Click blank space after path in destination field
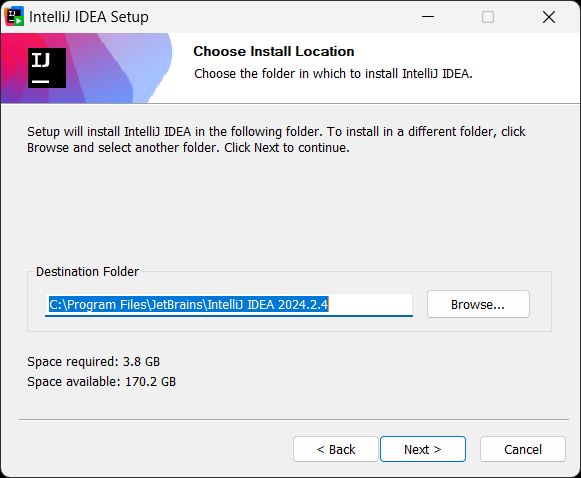The width and height of the screenshot is (581, 478). point(371,305)
